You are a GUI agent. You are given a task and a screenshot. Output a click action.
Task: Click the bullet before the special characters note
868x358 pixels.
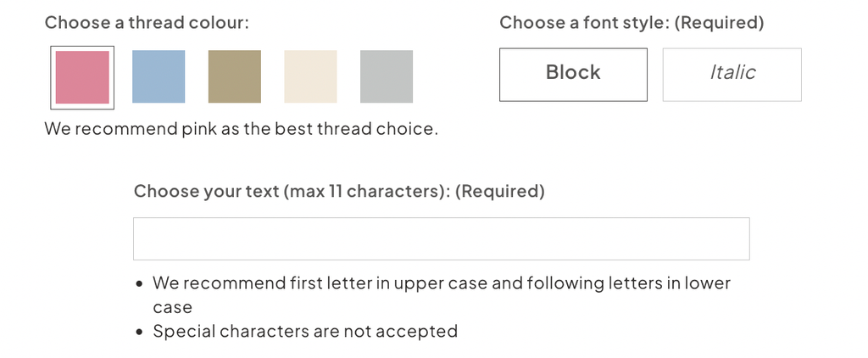pos(140,333)
